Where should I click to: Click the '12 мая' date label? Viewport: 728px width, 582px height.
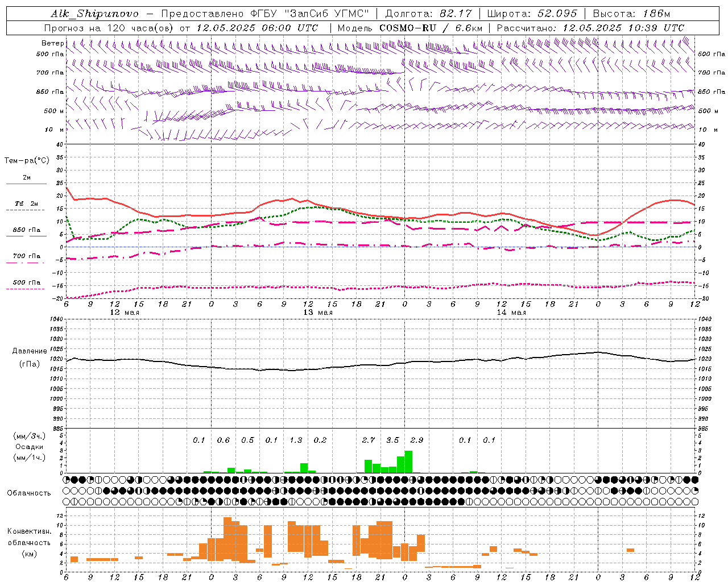[x=125, y=313]
